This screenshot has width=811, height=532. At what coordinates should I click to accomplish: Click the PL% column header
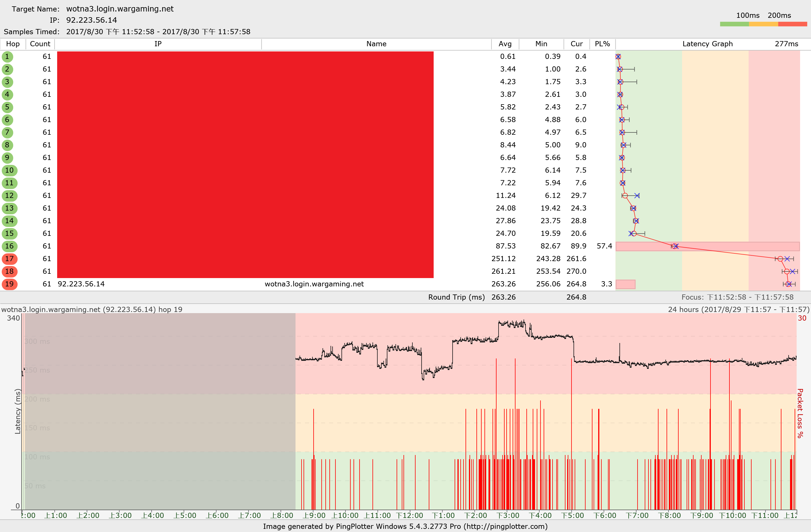point(602,44)
